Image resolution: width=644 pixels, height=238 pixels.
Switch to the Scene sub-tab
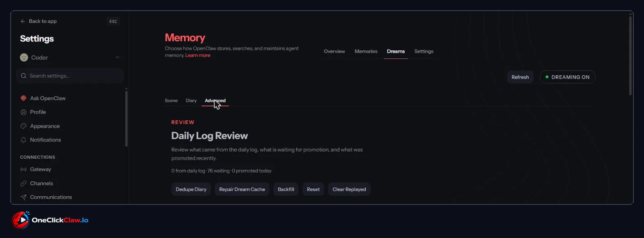[x=171, y=101]
